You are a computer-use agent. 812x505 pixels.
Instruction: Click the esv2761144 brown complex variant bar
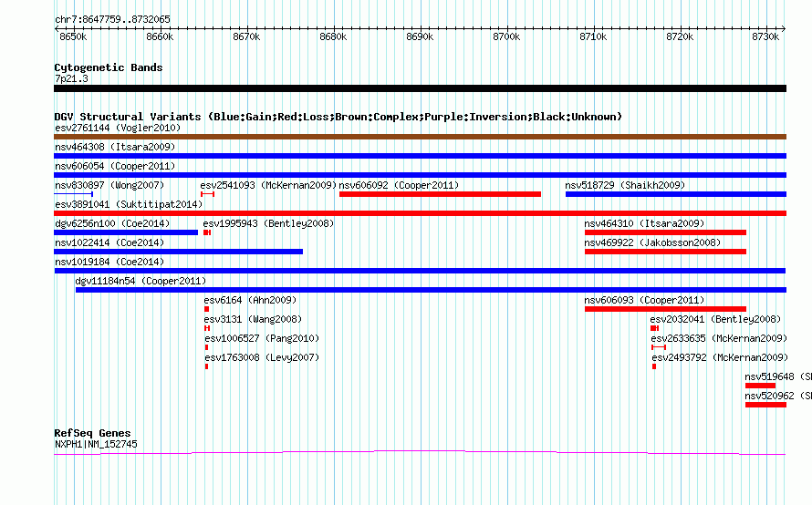click(x=420, y=137)
